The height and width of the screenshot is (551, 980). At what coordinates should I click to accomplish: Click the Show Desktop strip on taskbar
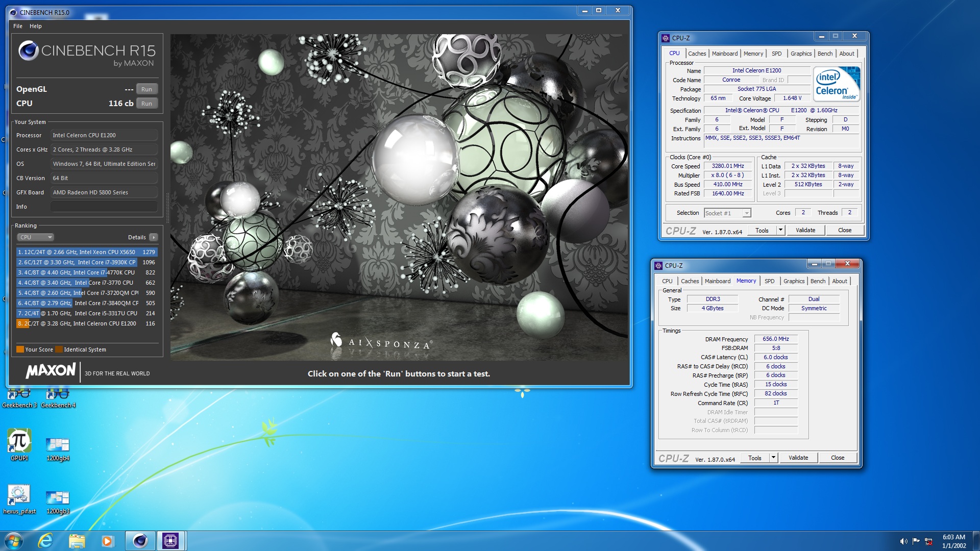click(x=976, y=541)
